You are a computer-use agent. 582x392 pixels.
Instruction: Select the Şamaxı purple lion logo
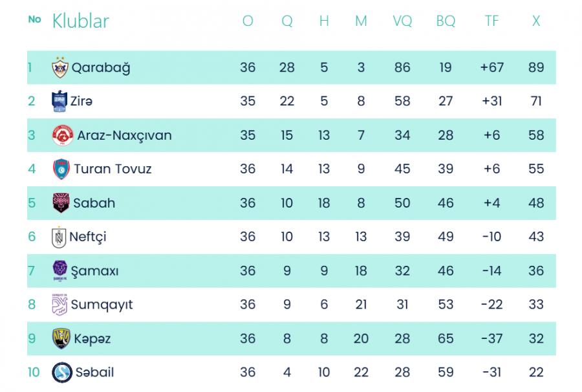[x=59, y=270]
